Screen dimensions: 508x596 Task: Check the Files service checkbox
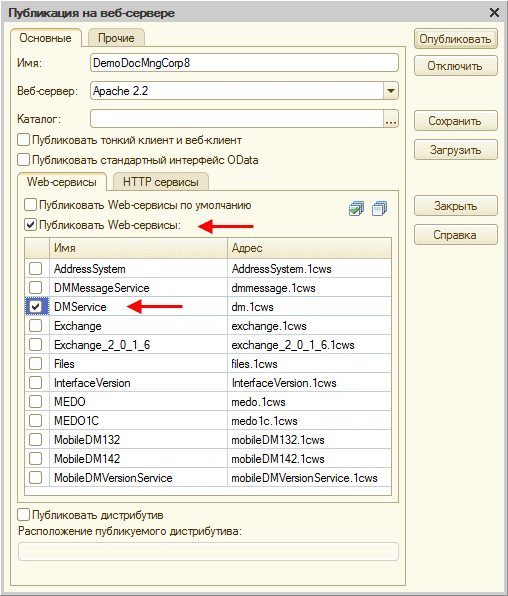coord(35,364)
